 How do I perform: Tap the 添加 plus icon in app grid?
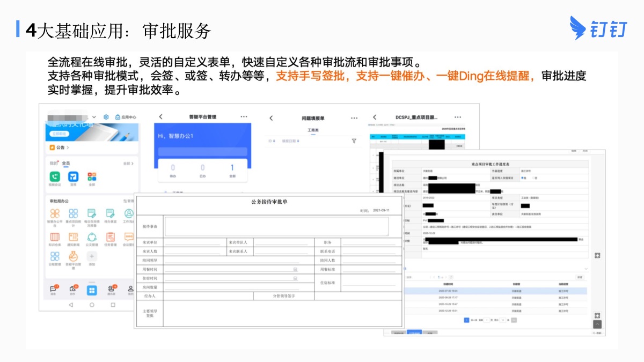[92, 256]
